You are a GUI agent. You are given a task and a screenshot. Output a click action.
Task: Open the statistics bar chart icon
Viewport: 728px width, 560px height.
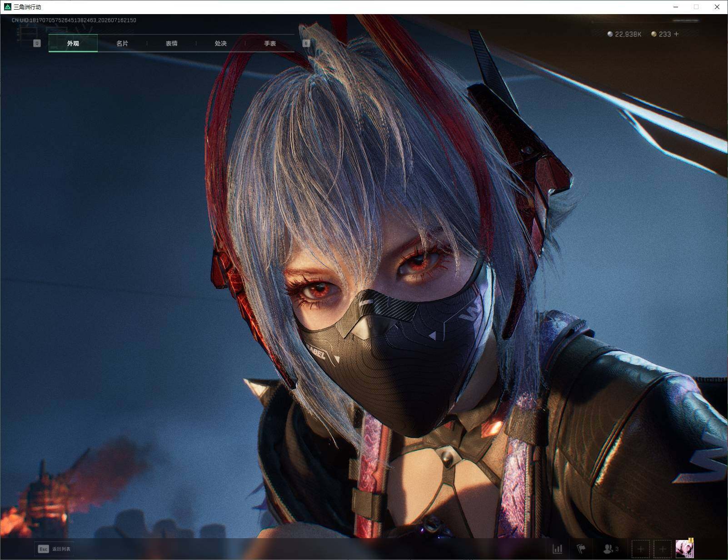click(557, 549)
